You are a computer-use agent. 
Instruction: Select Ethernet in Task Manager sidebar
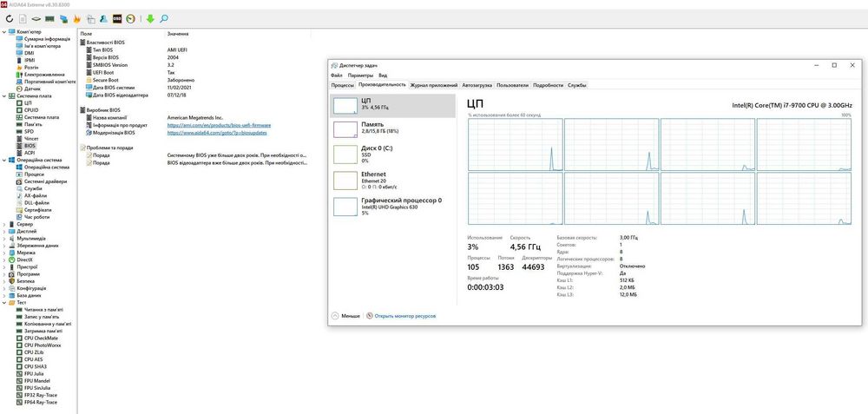click(392, 180)
